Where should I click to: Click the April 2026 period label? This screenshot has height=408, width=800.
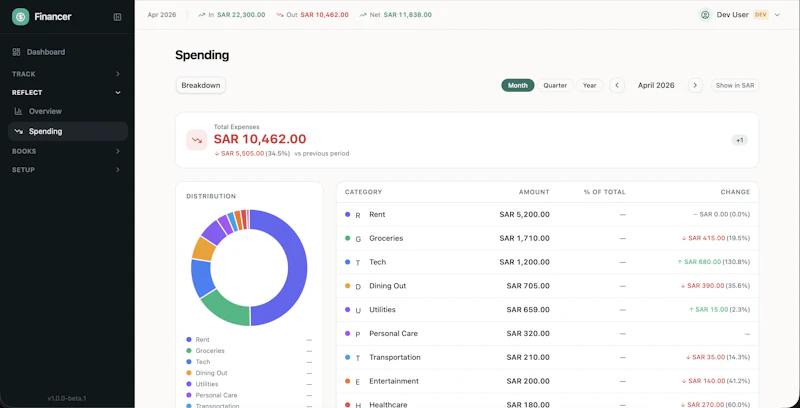coord(656,85)
